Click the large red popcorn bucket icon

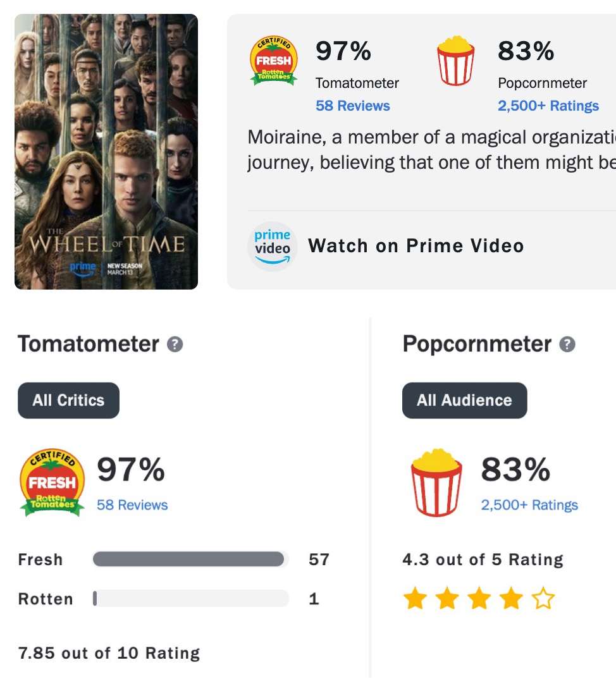(436, 483)
